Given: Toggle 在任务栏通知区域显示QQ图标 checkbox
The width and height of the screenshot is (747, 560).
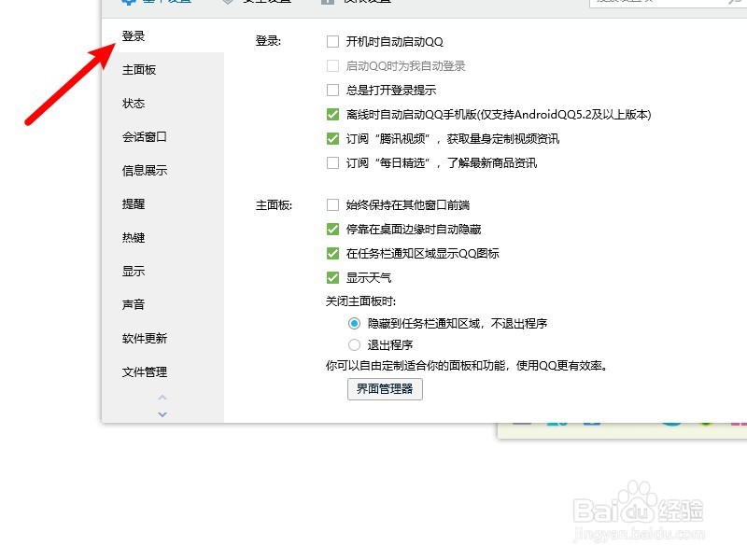Looking at the screenshot, I should click(332, 253).
